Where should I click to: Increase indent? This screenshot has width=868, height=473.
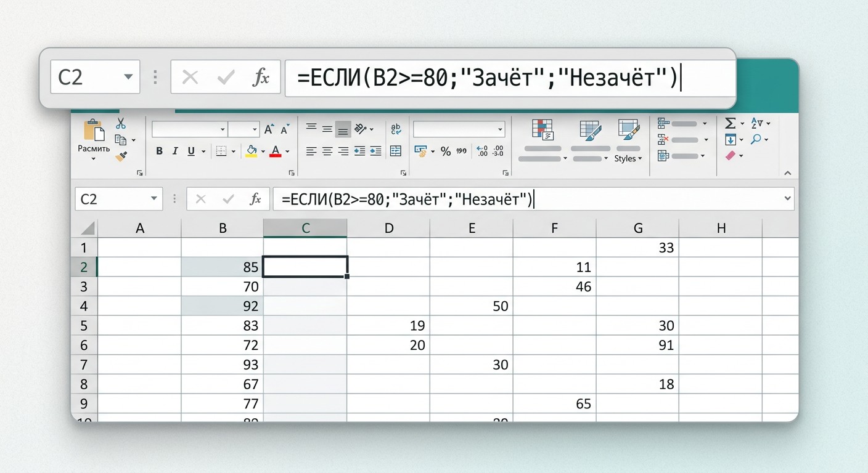pos(375,151)
